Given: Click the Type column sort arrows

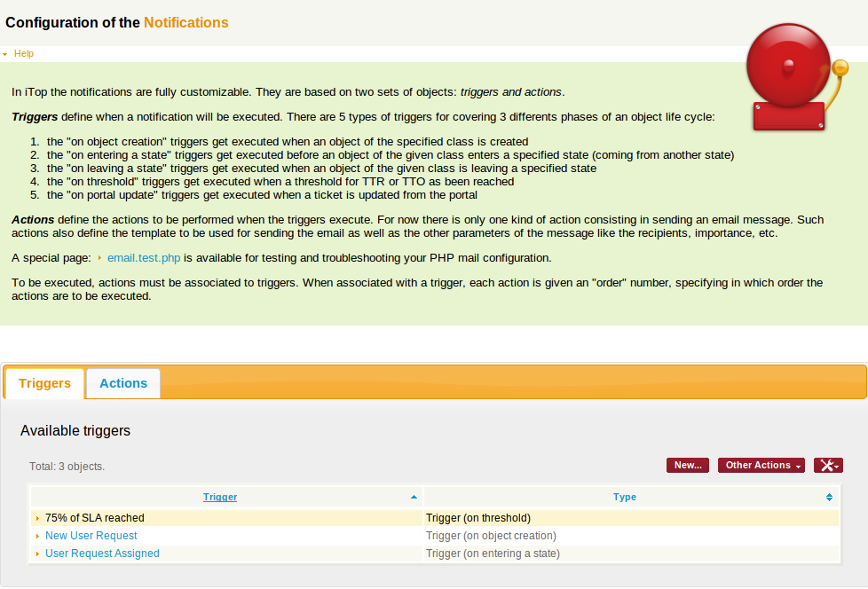Looking at the screenshot, I should coord(829,498).
